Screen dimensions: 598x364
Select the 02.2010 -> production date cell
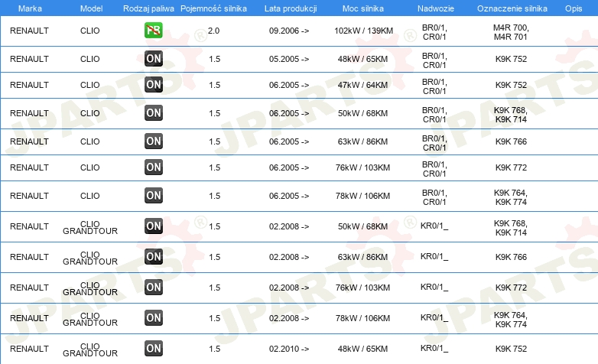[289, 349]
